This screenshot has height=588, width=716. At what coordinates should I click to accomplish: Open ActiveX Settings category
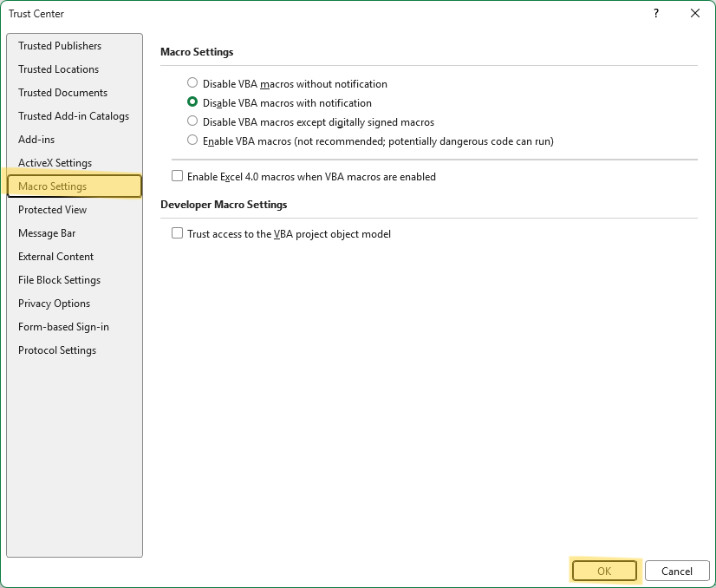pos(55,163)
